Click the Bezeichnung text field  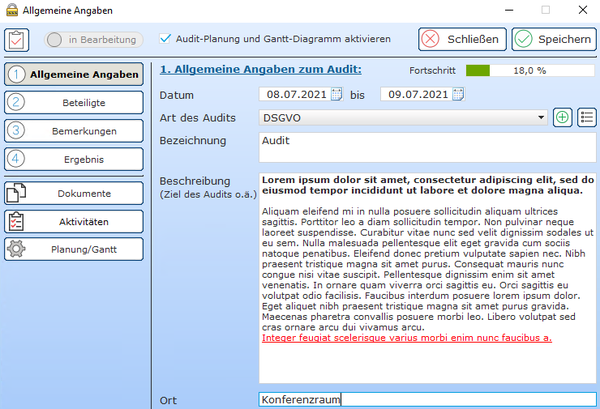coord(427,147)
